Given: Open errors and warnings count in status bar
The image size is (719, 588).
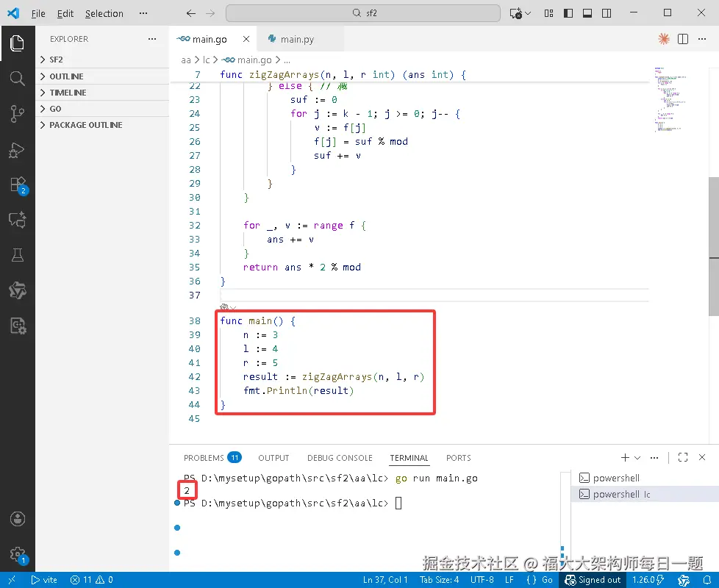Looking at the screenshot, I should tap(92, 580).
